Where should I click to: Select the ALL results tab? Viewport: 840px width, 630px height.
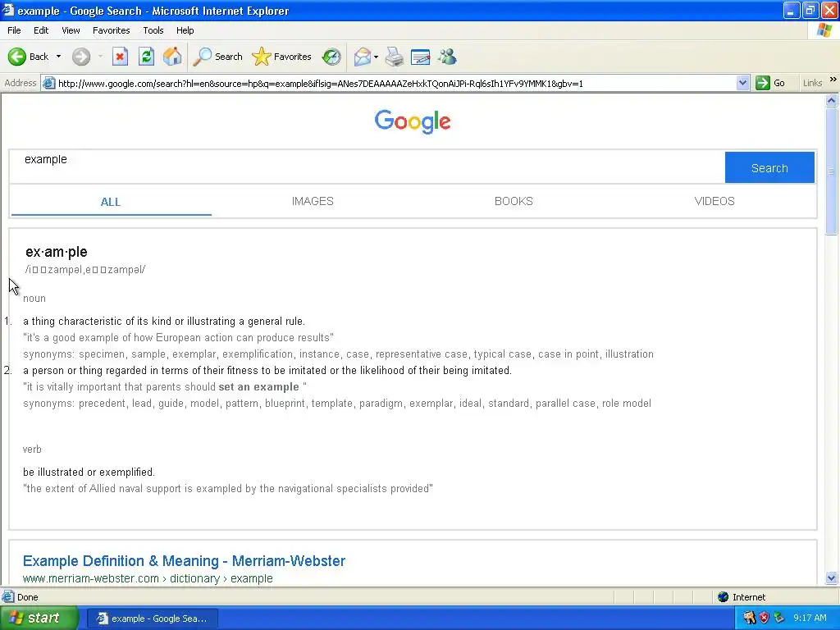pyautogui.click(x=111, y=202)
